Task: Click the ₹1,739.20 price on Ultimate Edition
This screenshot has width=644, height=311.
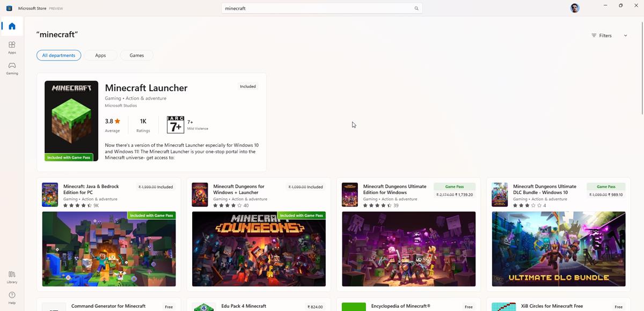Action: pyautogui.click(x=464, y=195)
